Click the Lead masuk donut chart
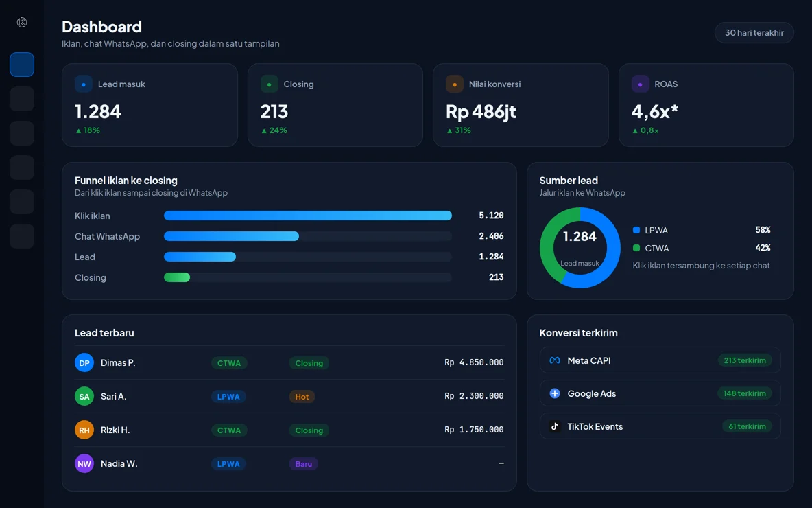Viewport: 812px width, 508px height. 580,248
